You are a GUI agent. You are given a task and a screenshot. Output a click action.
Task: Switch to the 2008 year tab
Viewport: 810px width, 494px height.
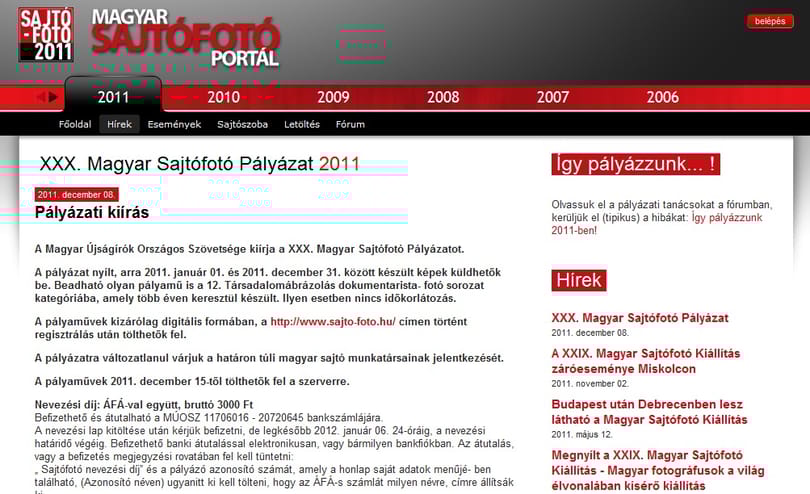[x=443, y=97]
